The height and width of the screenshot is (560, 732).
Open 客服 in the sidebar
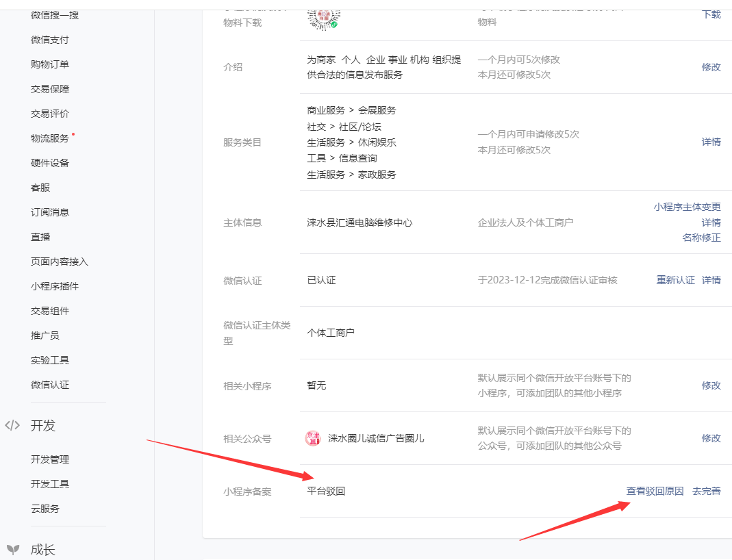(x=40, y=188)
